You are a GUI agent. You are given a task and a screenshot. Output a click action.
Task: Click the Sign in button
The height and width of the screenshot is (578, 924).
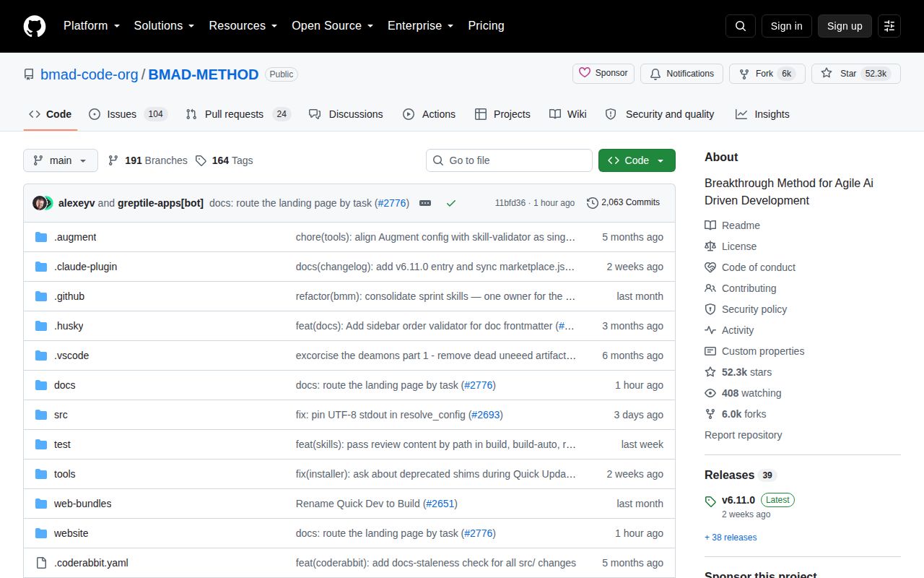787,26
